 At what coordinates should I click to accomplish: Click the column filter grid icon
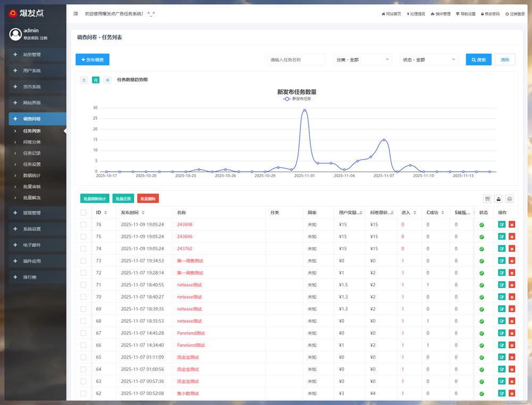(487, 199)
